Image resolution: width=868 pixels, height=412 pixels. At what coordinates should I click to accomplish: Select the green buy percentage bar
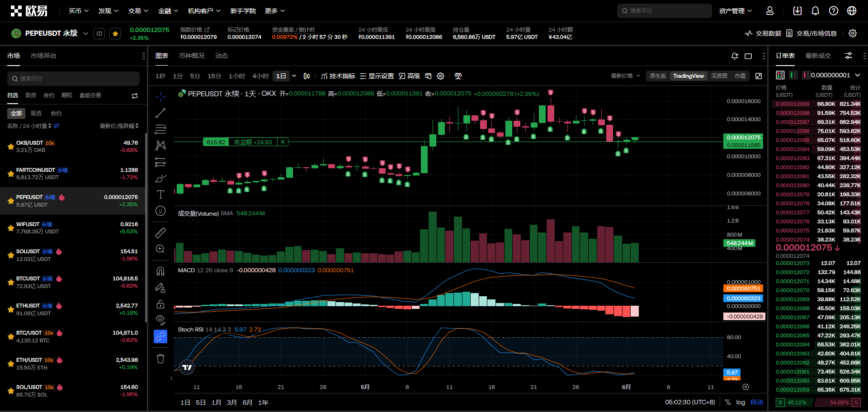pyautogui.click(x=793, y=402)
